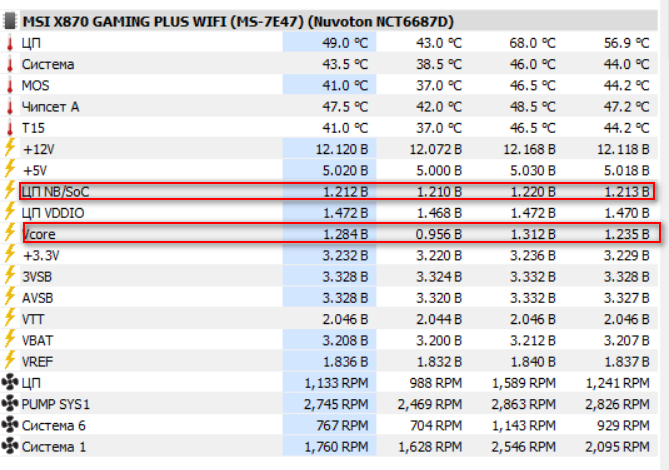This screenshot has height=470, width=669.
Task: Click the 1.836 В VREF value
Action: coord(345,362)
